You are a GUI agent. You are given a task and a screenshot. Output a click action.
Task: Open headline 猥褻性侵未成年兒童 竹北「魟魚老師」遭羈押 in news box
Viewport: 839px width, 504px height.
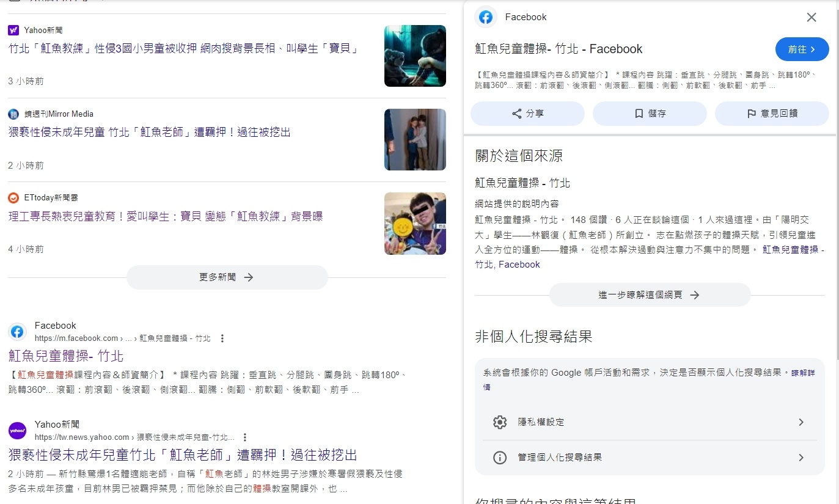[149, 132]
